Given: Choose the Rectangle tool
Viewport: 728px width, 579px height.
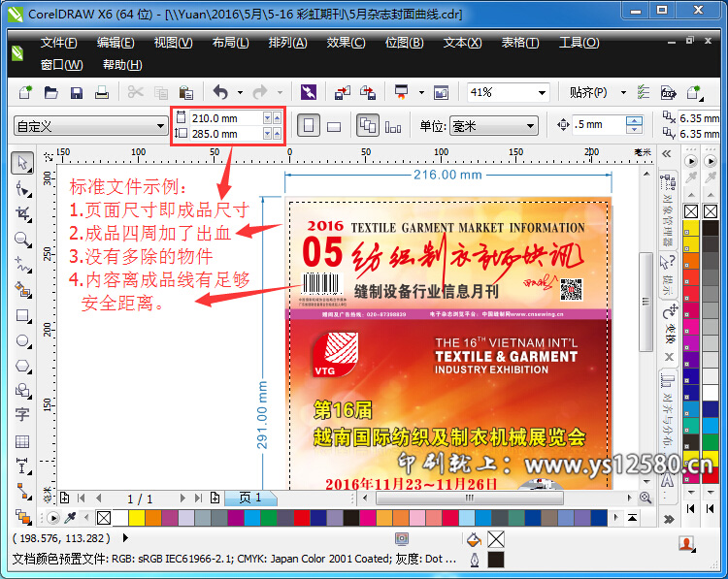Looking at the screenshot, I should 22,315.
